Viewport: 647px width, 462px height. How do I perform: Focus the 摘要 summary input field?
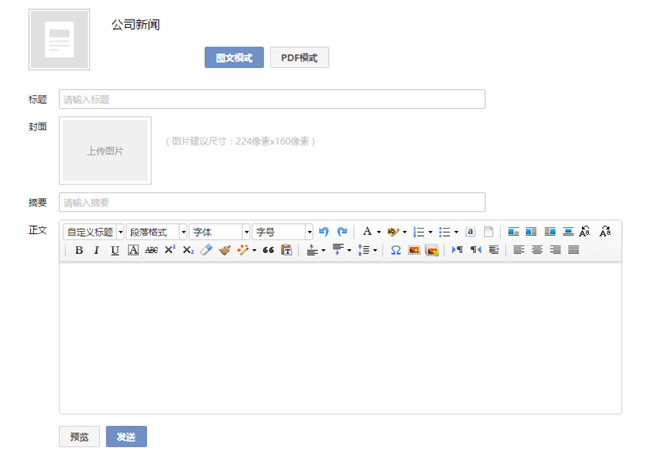pos(272,203)
